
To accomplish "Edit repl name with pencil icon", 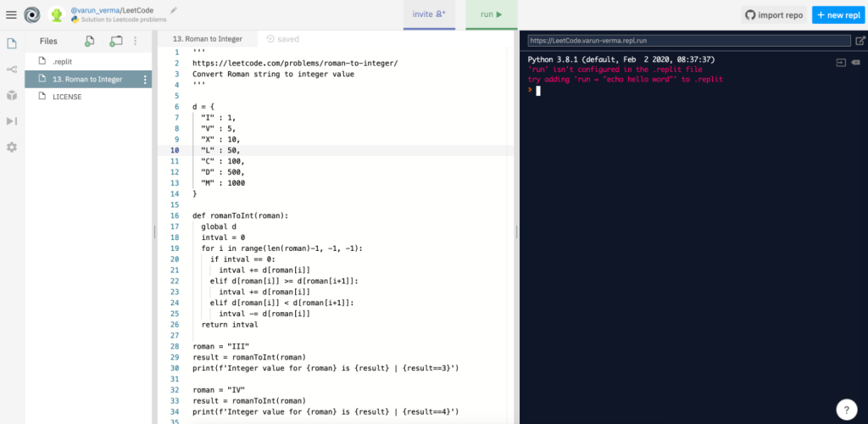I will coord(174,9).
